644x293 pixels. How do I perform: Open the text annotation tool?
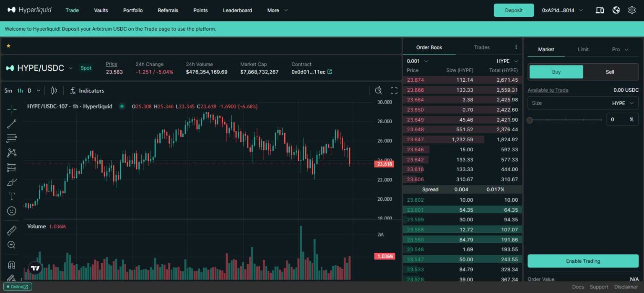pyautogui.click(x=12, y=197)
